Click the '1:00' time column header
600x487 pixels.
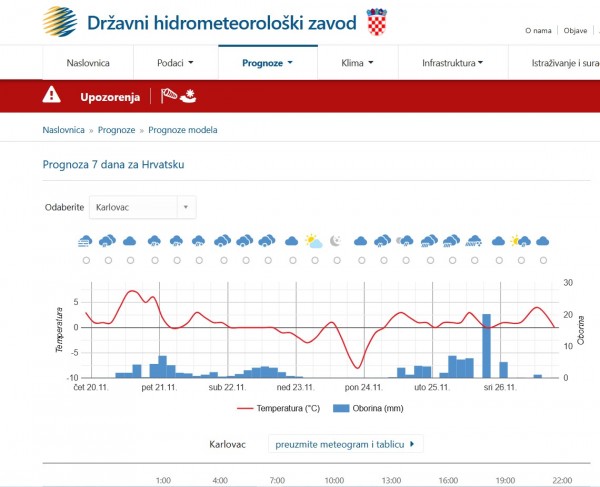[163, 480]
